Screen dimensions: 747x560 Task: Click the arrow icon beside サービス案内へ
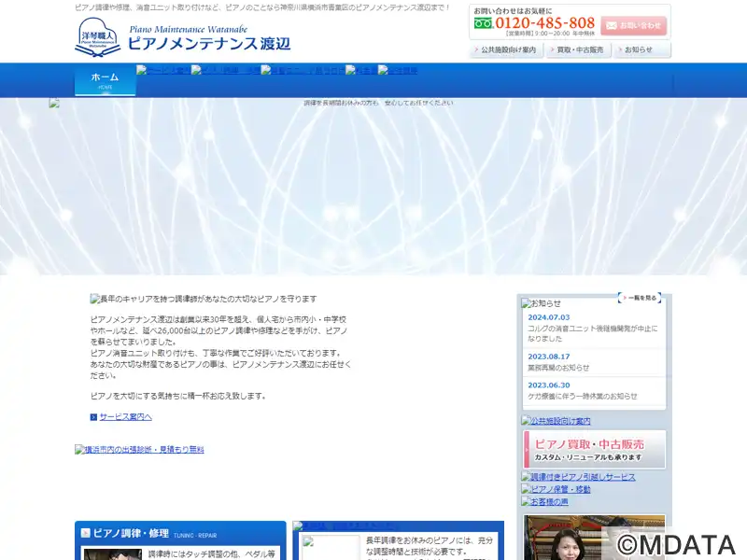[x=93, y=417]
